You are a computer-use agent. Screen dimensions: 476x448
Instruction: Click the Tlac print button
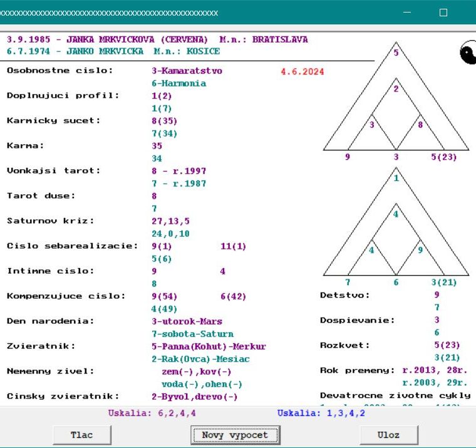pyautogui.click(x=82, y=435)
